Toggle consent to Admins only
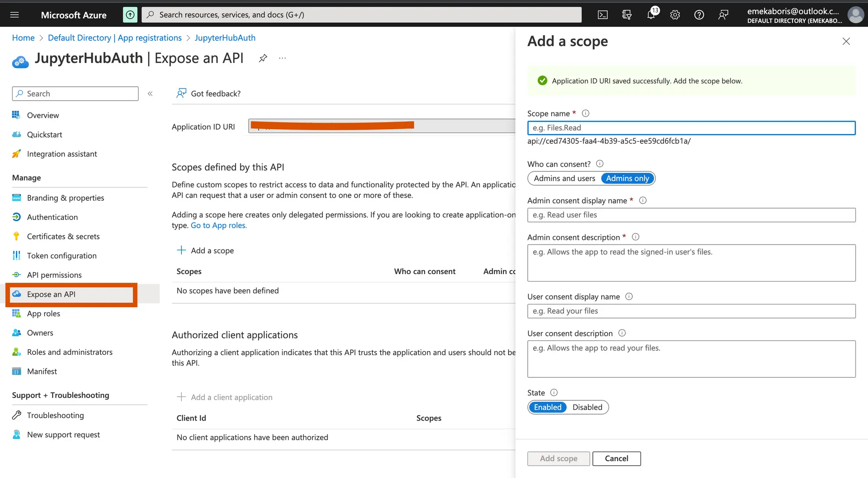This screenshot has width=868, height=478. click(627, 178)
